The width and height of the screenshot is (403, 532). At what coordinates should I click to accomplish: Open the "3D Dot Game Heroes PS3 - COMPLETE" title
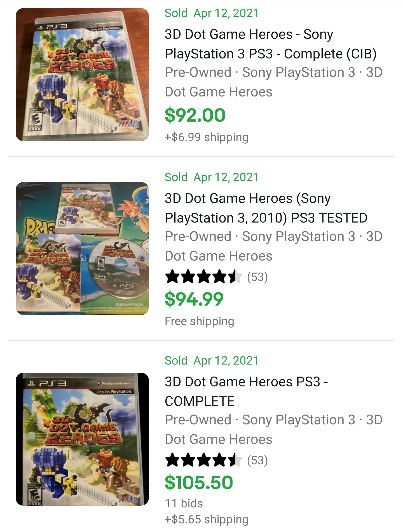[246, 391]
